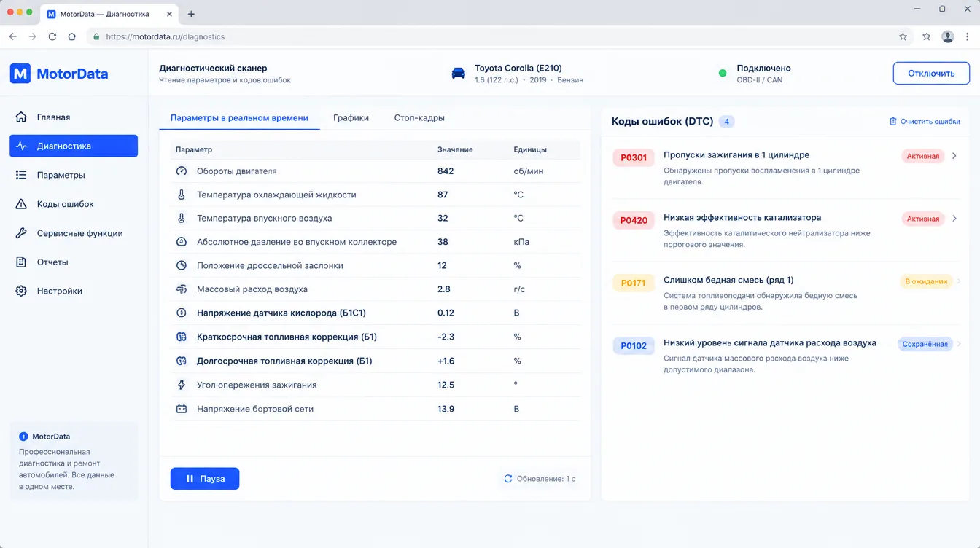Expand the P0171 error chevron

(x=958, y=281)
